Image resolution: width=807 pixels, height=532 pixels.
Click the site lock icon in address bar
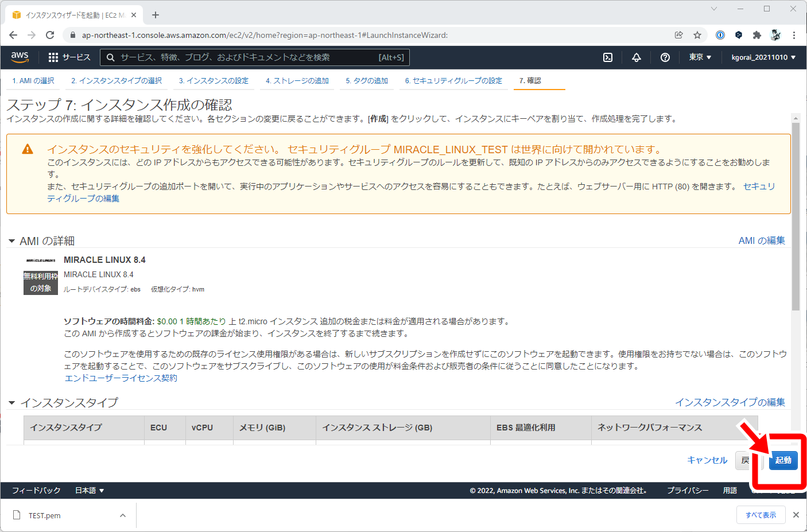click(x=72, y=35)
